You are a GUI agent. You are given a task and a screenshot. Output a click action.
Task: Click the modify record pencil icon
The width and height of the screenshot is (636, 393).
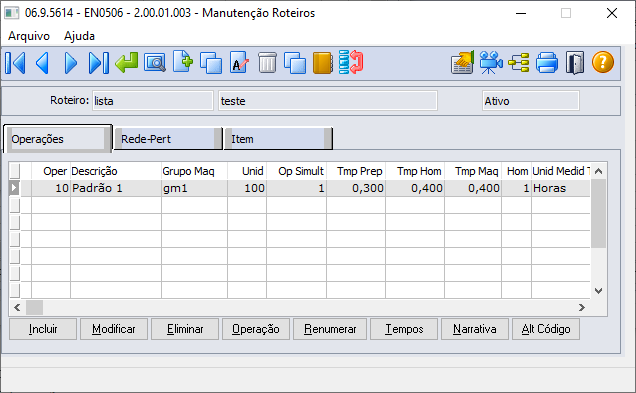tap(239, 62)
